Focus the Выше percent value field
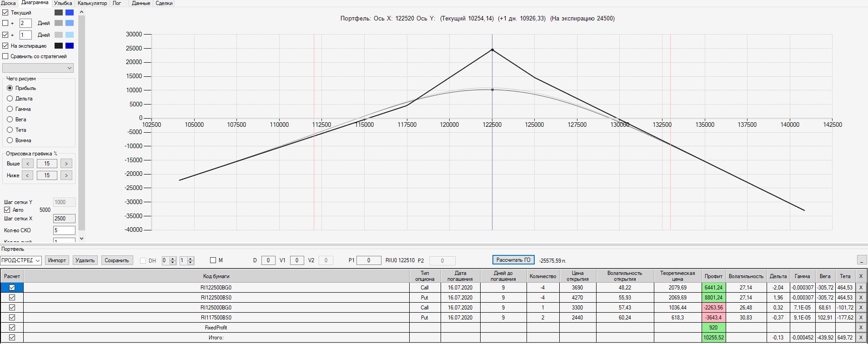Viewport: 868px width, 344px height. (x=47, y=164)
